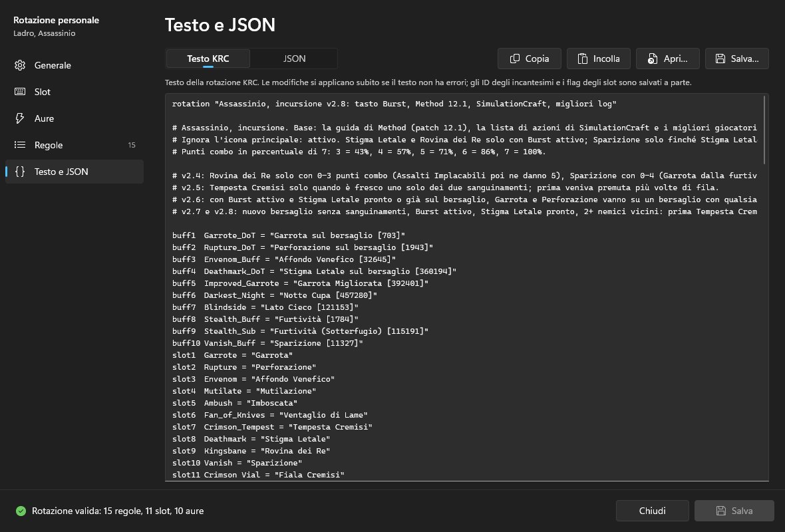Switch to the JSON tab
This screenshot has height=532, width=785.
[294, 59]
